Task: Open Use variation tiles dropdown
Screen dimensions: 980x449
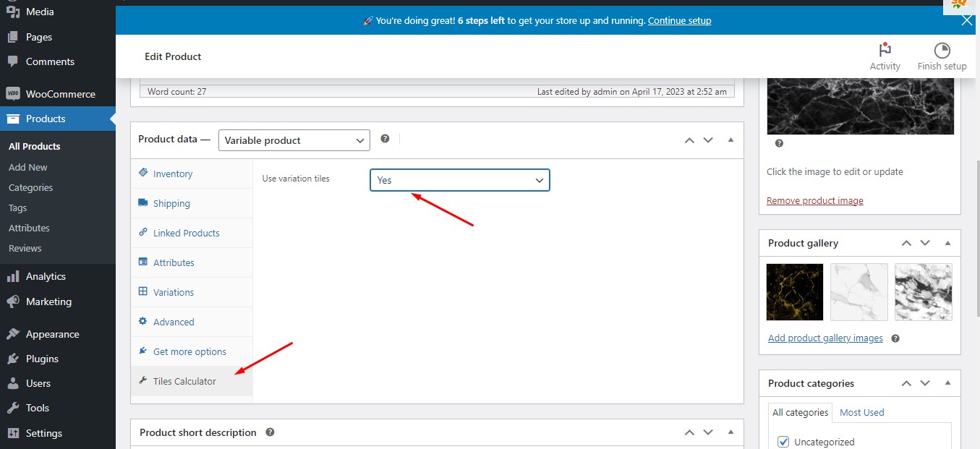Action: pos(459,180)
